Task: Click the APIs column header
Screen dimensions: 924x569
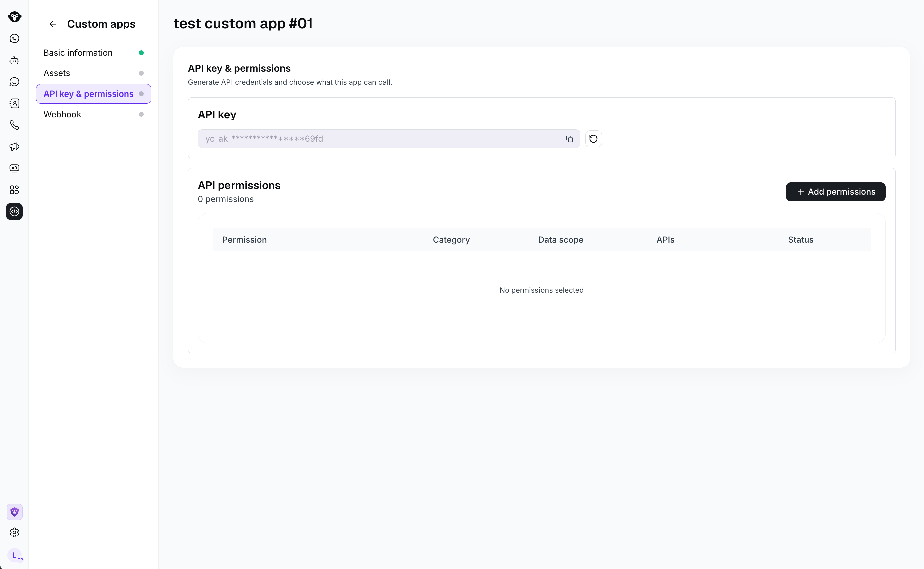Action: 665,240
